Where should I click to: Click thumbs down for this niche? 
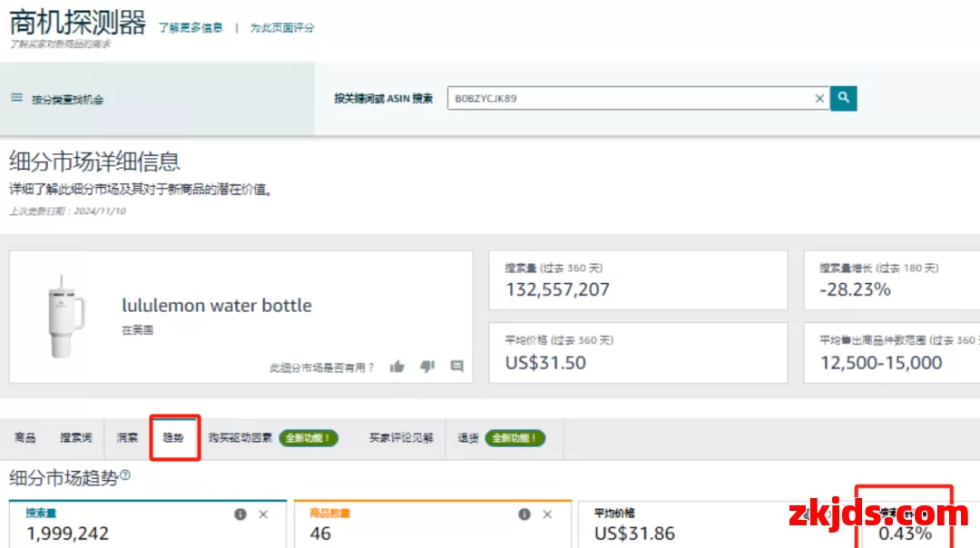[426, 367]
